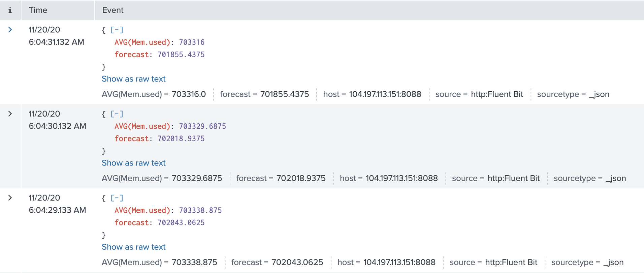644x273 pixels.
Task: Expand the 6:04:29.133 AM event row
Action: pos(10,198)
